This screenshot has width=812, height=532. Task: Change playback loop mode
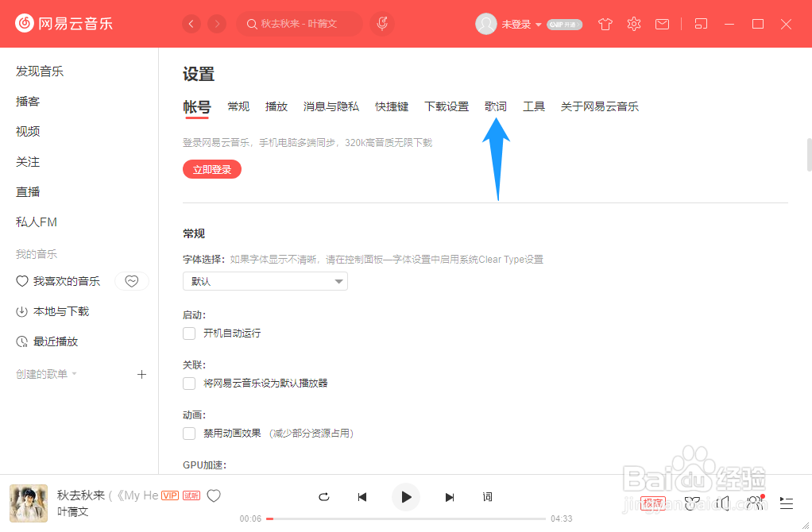click(x=324, y=497)
